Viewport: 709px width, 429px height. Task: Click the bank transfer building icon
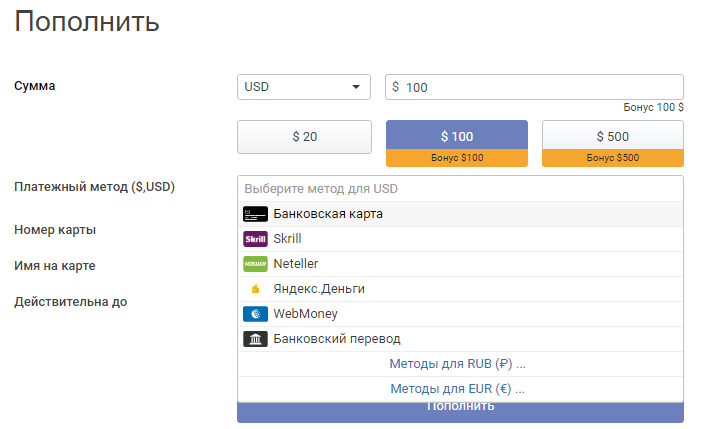click(255, 339)
